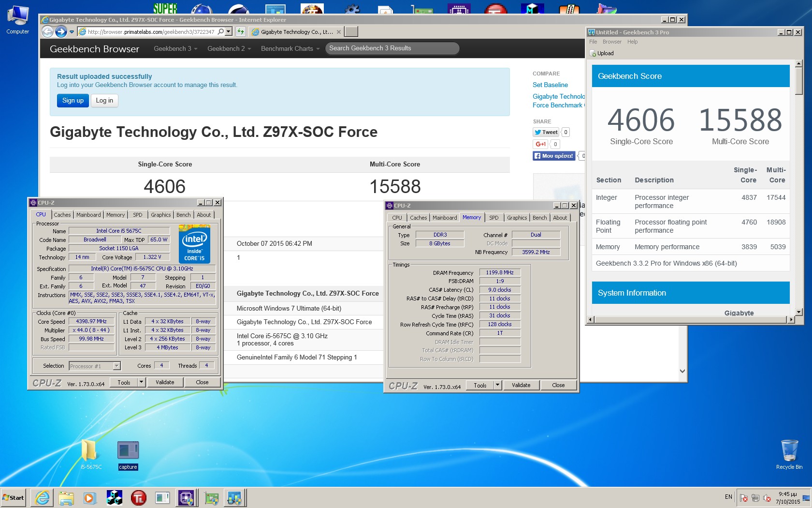The image size is (812, 508).
Task: Open the SPD tab in right CPU-Z
Action: [493, 218]
